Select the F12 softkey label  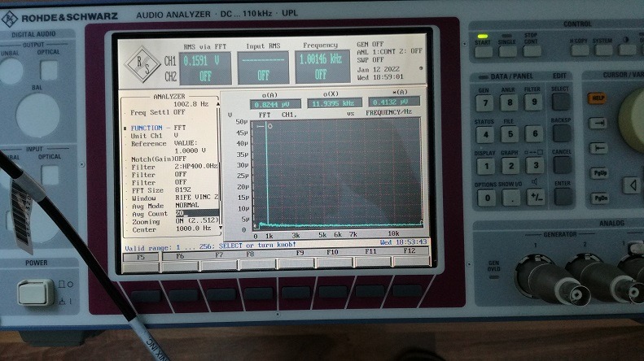pos(409,250)
